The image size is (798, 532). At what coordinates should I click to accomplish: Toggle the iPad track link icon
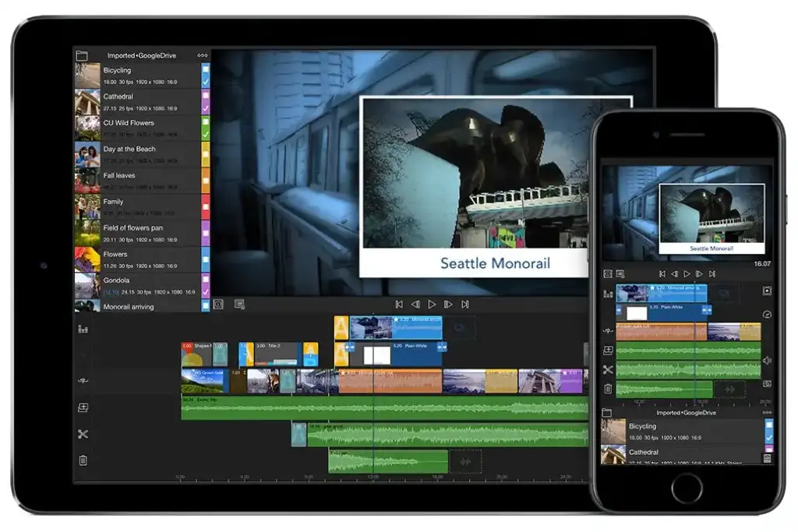(x=83, y=380)
